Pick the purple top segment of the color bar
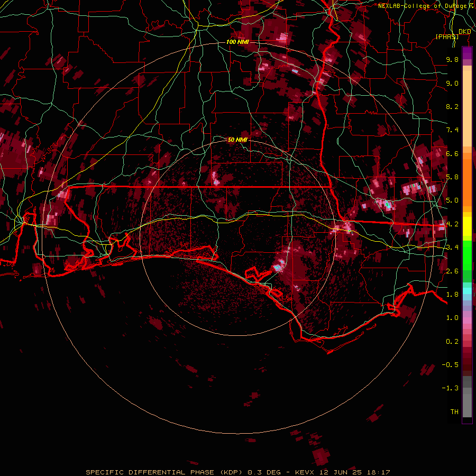The image size is (476, 476). [467, 53]
